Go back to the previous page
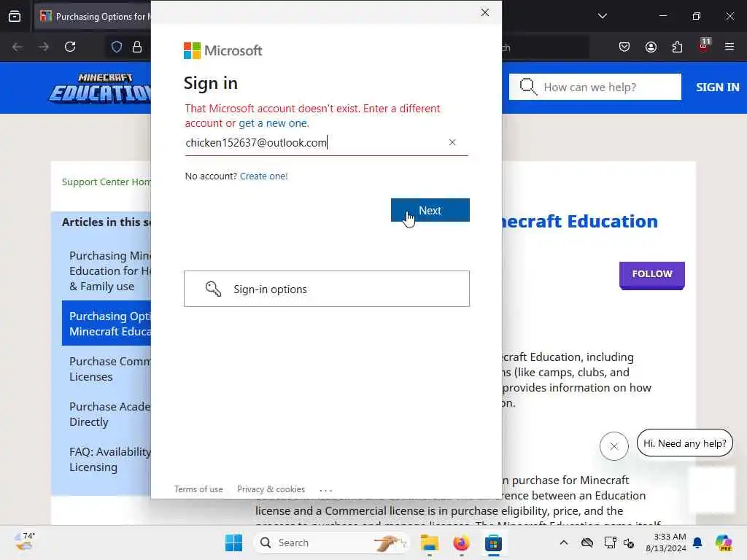The width and height of the screenshot is (747, 560). pos(18,47)
